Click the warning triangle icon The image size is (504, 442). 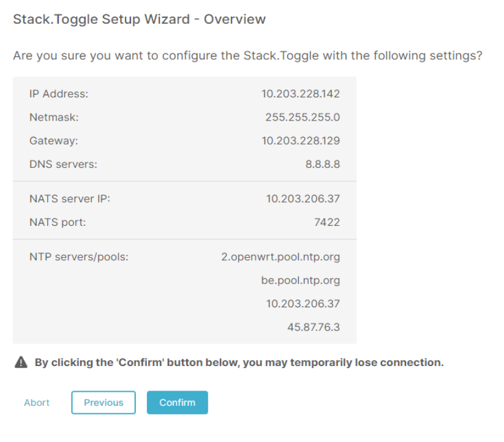[x=20, y=362]
